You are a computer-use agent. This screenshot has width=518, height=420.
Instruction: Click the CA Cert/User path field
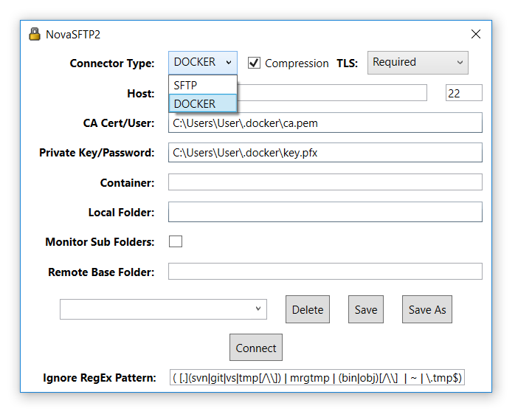tap(325, 123)
